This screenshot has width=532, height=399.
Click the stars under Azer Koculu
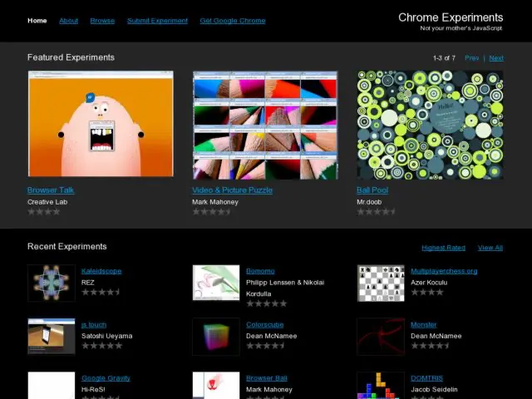427,292
